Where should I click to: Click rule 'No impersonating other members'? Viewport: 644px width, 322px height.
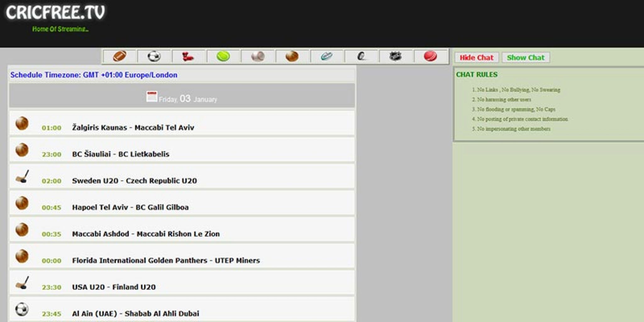[514, 129]
